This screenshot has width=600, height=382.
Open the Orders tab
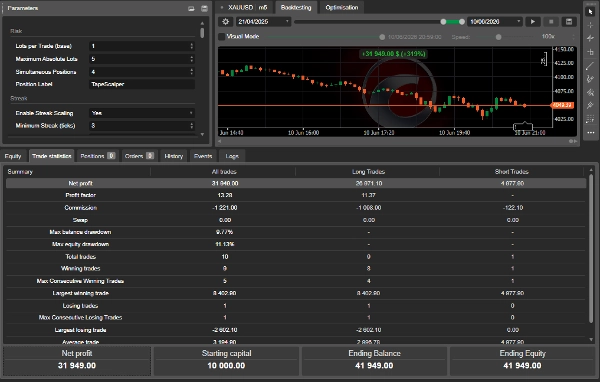(x=139, y=156)
